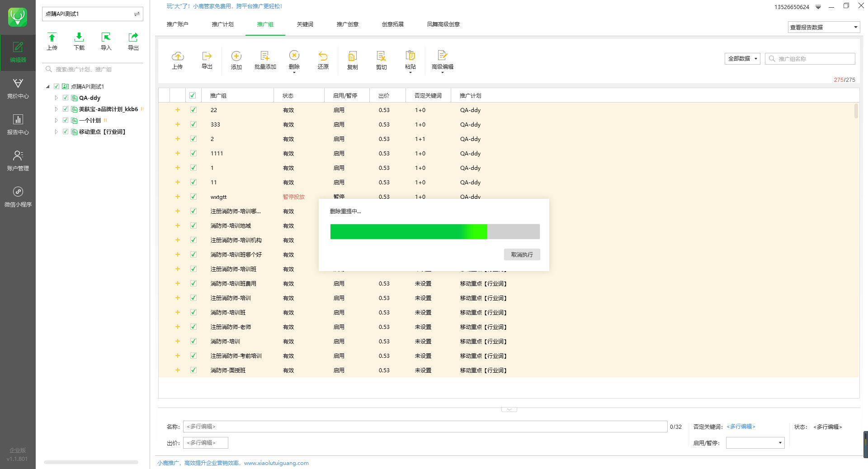
Task: Expand the QA-ddy plan node
Action: pos(56,98)
